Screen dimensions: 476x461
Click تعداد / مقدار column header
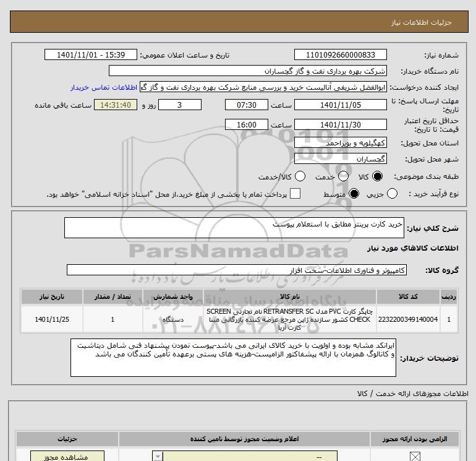(x=113, y=296)
